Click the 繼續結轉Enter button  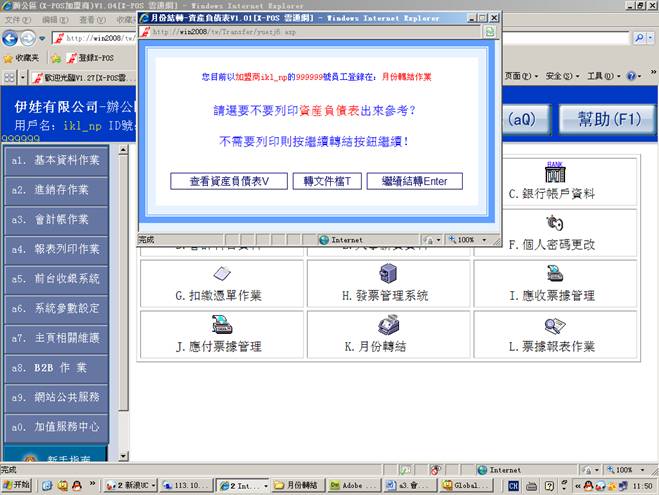[414, 181]
